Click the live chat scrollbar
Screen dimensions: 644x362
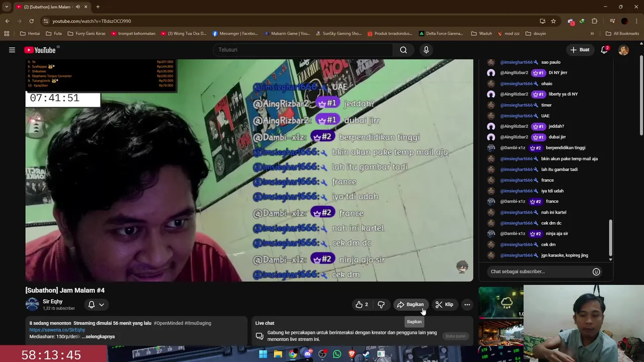pos(611,237)
